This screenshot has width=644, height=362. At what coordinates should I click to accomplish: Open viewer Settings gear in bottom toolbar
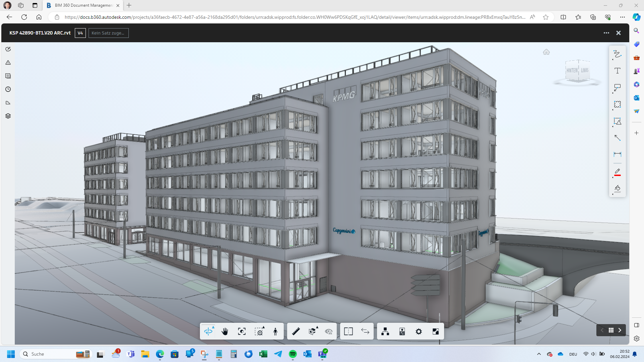point(419,331)
